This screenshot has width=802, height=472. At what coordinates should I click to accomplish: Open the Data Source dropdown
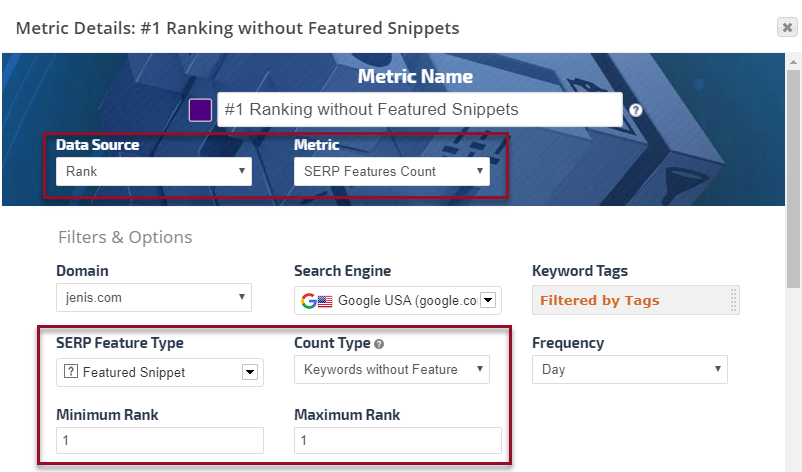click(154, 171)
